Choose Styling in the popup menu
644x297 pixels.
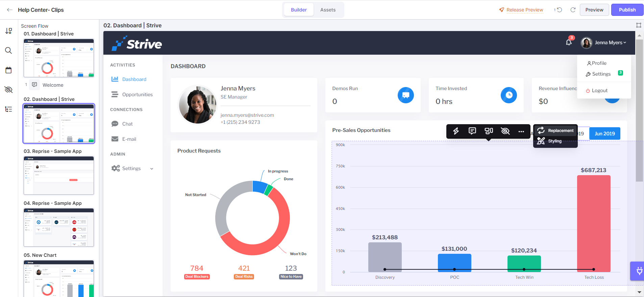coord(555,141)
